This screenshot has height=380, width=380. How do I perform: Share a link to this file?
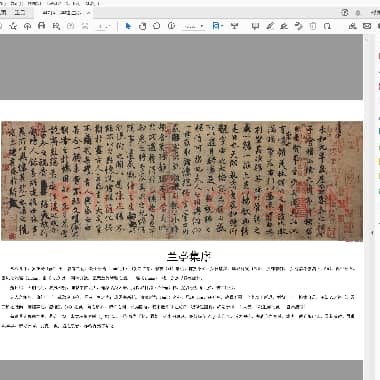coord(352,26)
